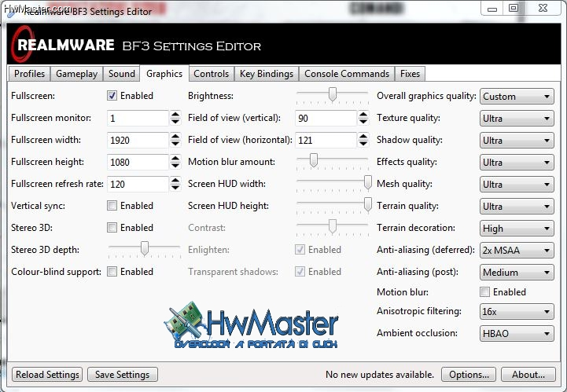Select the Graphics tab

164,73
